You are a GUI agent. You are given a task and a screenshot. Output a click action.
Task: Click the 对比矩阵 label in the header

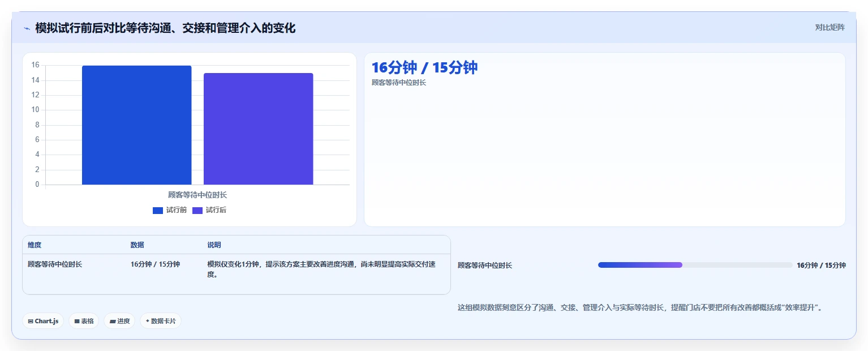830,28
